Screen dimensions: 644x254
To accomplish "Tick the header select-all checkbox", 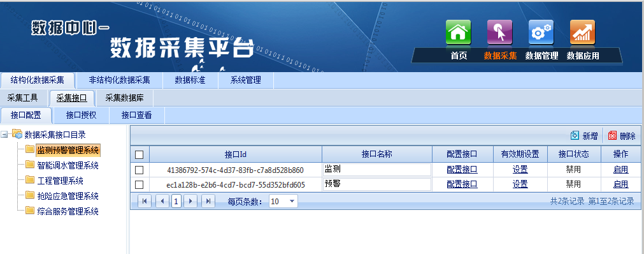I will coord(140,155).
